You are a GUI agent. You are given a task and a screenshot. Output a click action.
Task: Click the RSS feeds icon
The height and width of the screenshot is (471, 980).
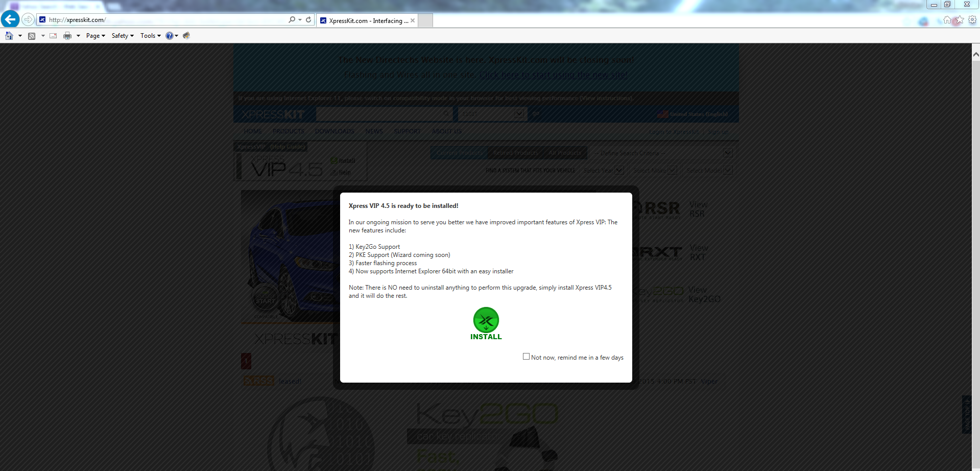[x=32, y=36]
